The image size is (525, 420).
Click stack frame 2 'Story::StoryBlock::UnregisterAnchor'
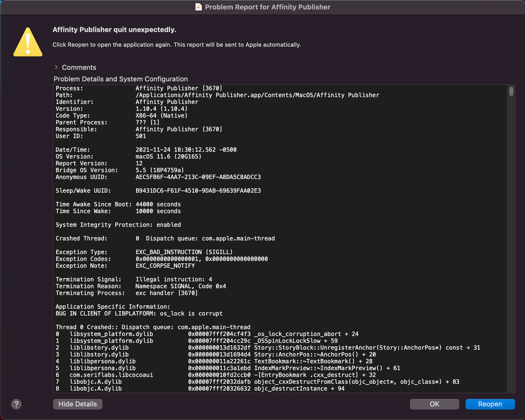(x=268, y=348)
